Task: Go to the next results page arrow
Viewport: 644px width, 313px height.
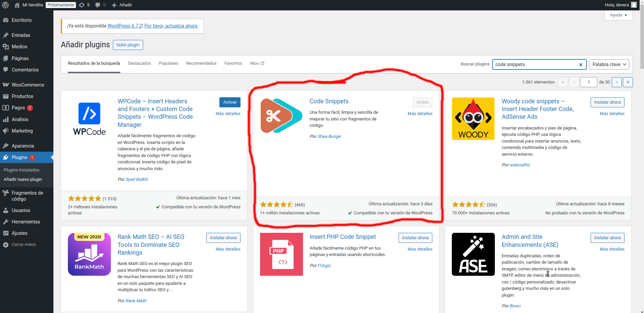Action: pos(616,82)
